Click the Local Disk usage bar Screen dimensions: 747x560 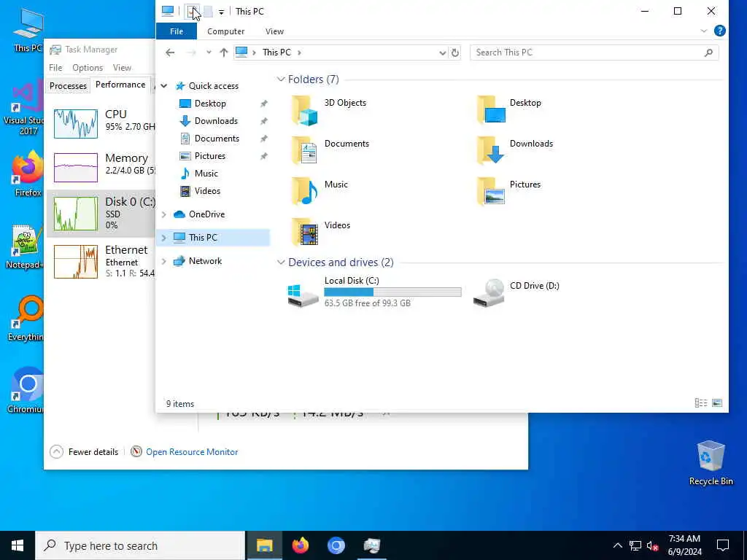[x=392, y=292]
